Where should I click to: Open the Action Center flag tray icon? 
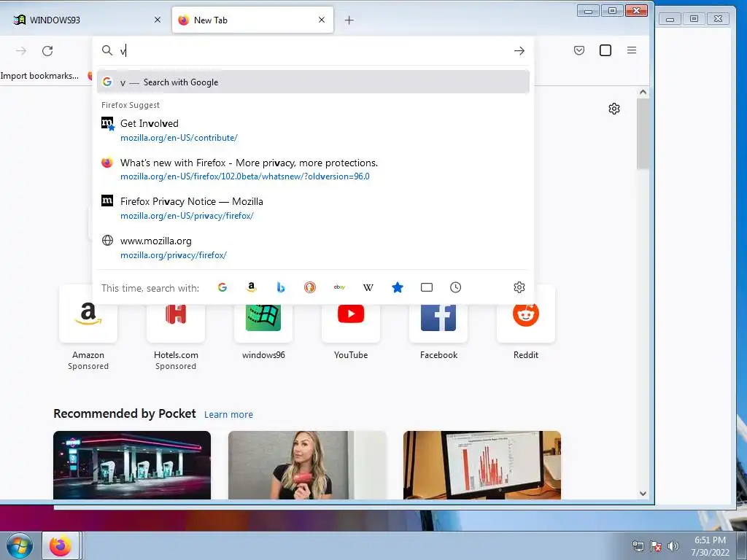[656, 546]
